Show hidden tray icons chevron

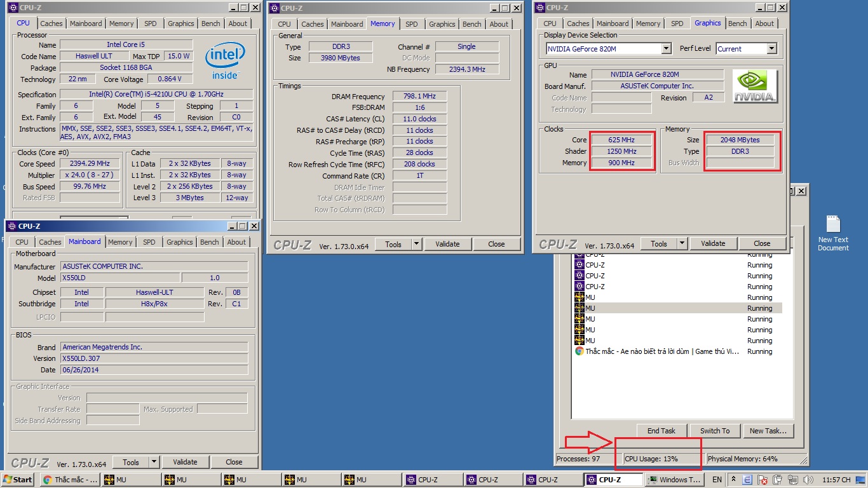[x=733, y=480]
